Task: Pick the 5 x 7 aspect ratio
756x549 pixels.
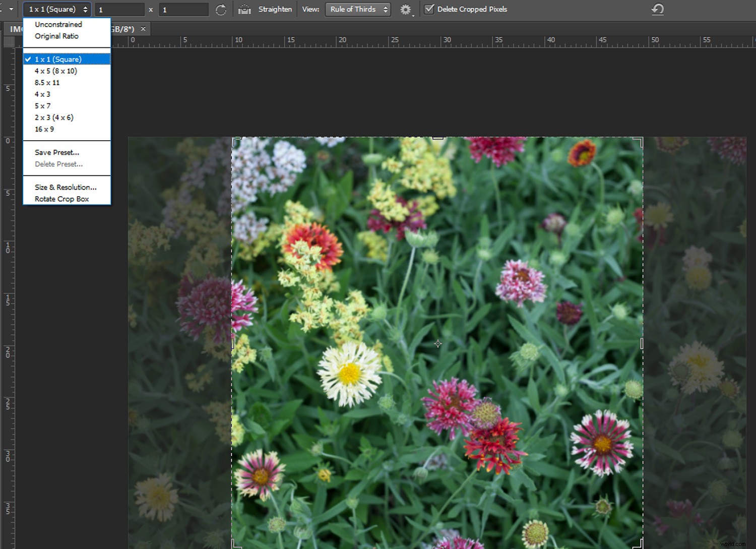Action: click(x=42, y=106)
